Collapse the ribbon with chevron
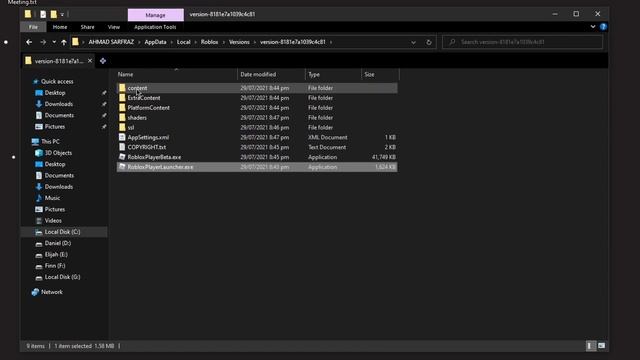 pos(593,27)
